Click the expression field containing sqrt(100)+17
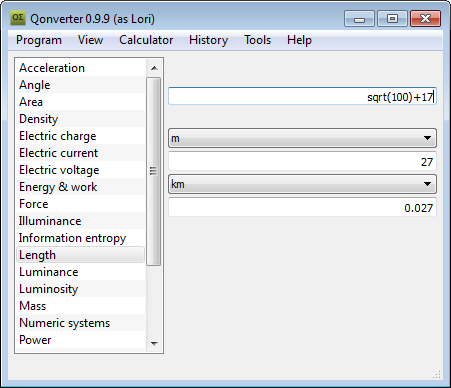Viewport: 451px width, 388px height. click(302, 97)
